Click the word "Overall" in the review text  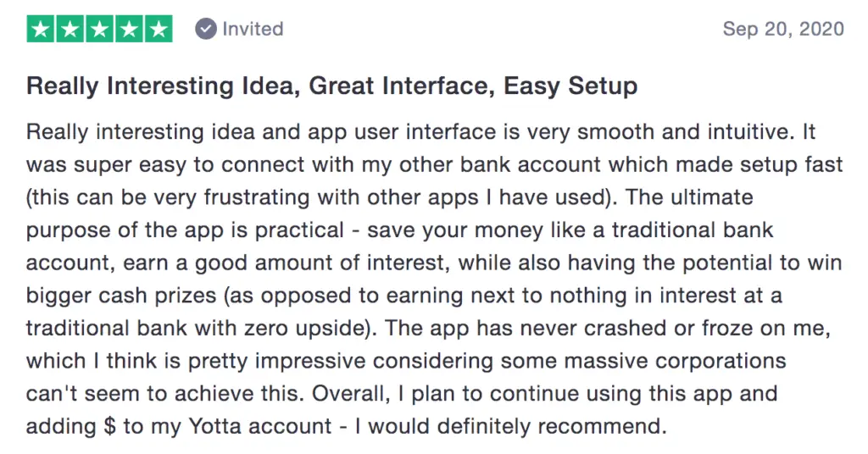coord(347,394)
